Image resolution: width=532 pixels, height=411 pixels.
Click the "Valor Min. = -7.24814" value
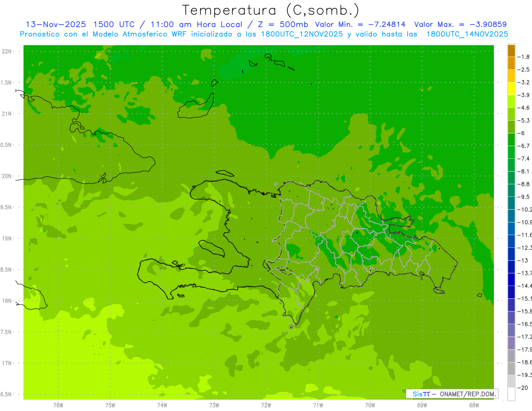(360, 24)
